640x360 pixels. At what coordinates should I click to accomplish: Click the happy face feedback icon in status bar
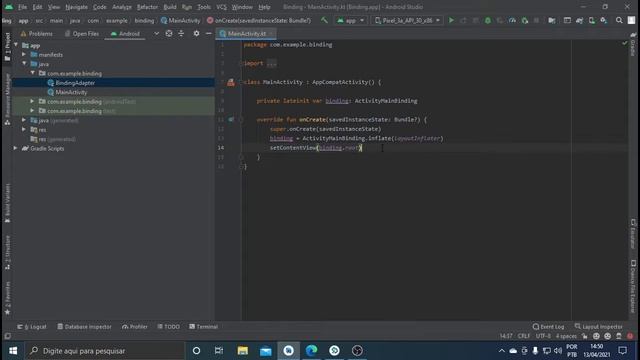coord(596,336)
